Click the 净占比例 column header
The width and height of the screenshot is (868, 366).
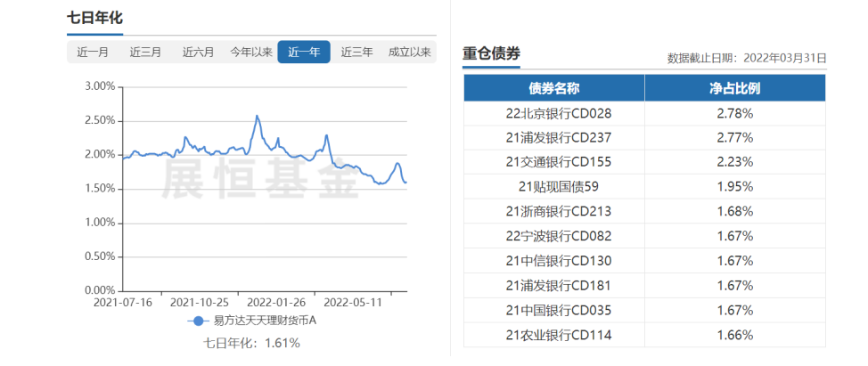734,88
